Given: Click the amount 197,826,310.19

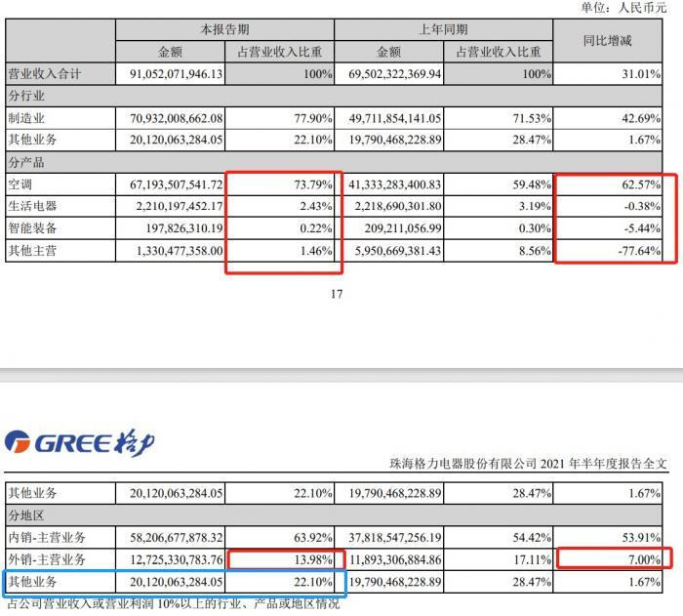Looking at the screenshot, I should point(184,228).
